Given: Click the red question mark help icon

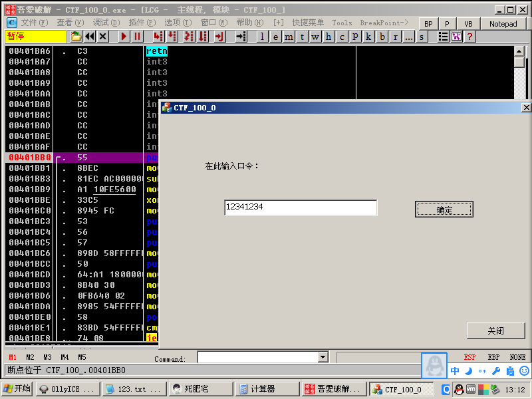Looking at the screenshot, I should coord(469,37).
